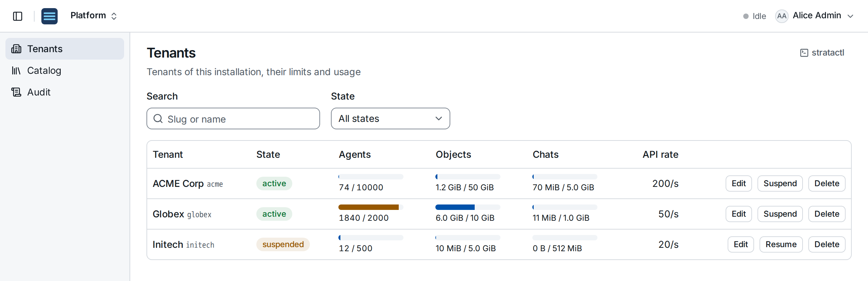
Task: Click the API rate column header
Action: (x=660, y=154)
